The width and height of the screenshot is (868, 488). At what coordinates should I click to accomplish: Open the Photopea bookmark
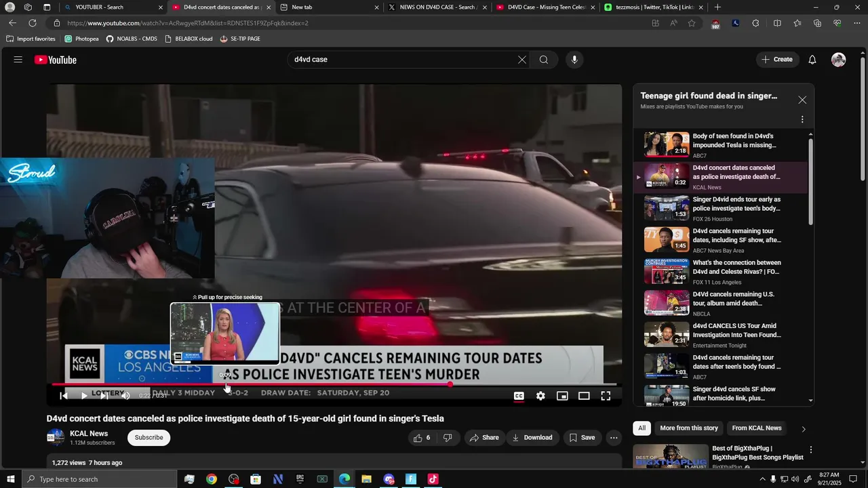(x=81, y=39)
